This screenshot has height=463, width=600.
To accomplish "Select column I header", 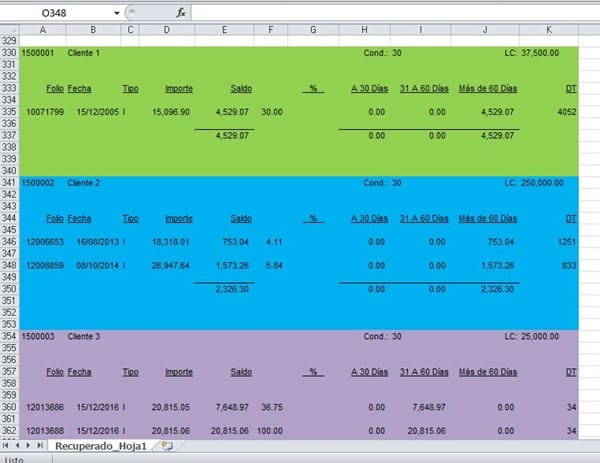I will (421, 30).
